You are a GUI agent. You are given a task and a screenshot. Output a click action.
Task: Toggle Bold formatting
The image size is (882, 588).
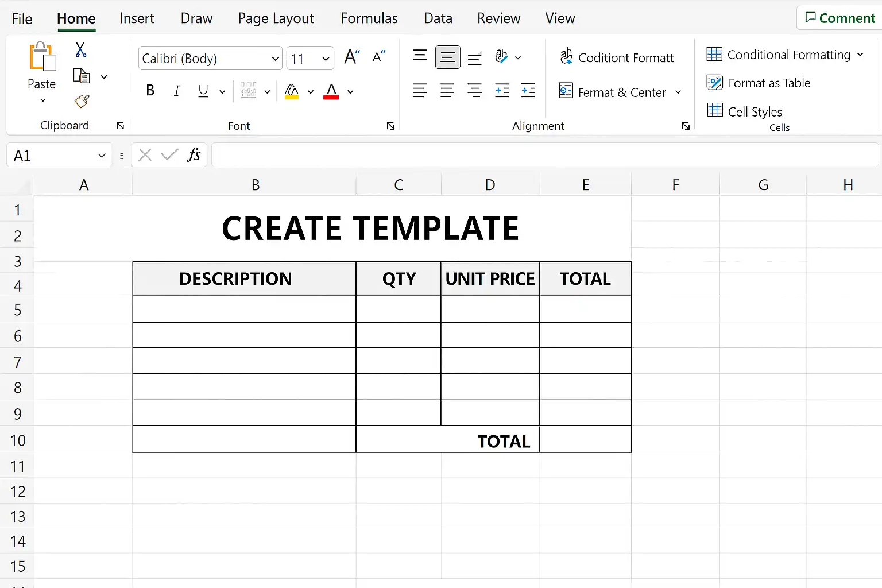click(150, 90)
